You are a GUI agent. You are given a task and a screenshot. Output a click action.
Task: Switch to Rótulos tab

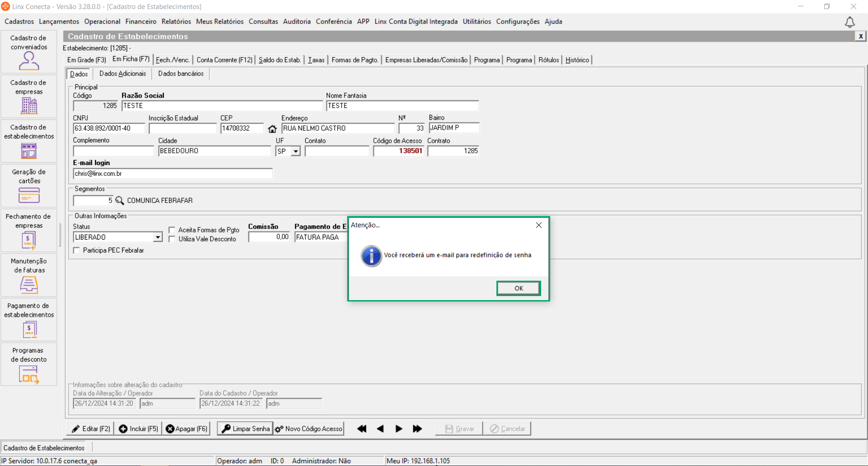(548, 60)
